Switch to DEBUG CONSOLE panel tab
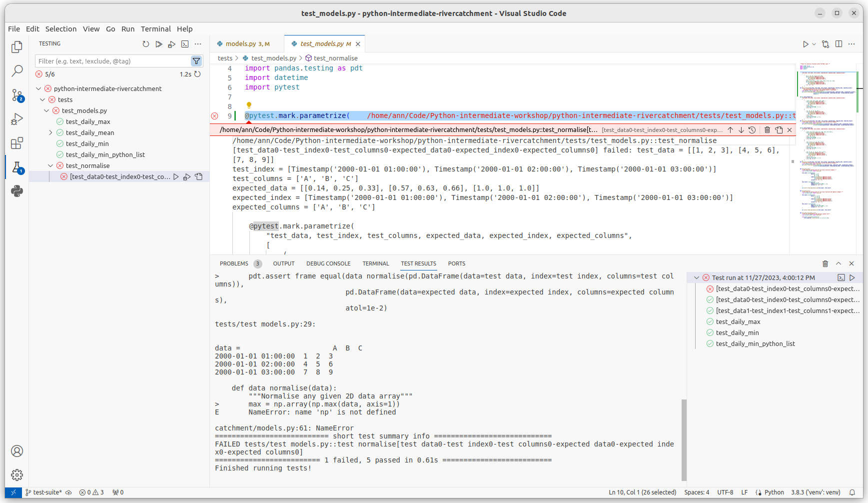Viewport: 868px width, 503px height. 328,263
